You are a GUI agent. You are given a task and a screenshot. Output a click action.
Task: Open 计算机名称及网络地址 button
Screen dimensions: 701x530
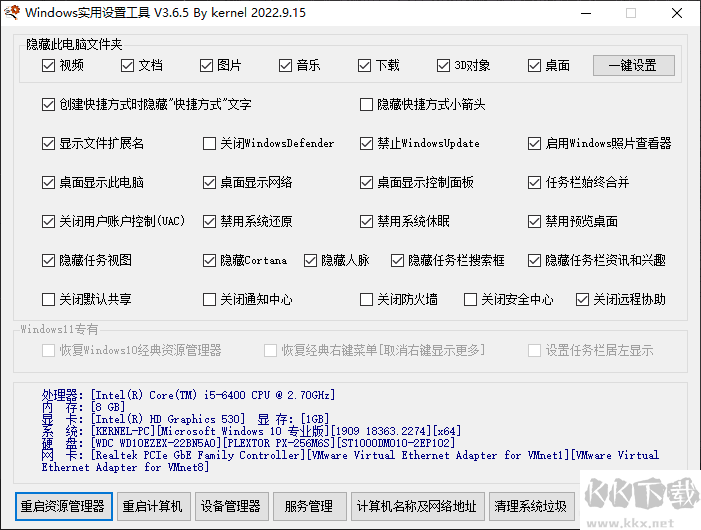(x=418, y=506)
